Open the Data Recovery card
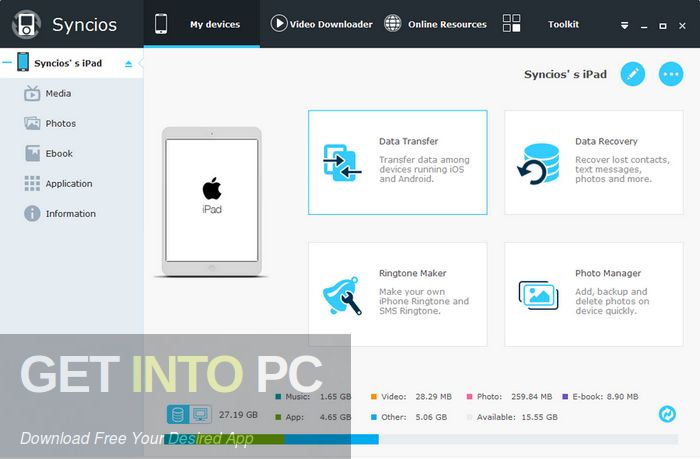Viewport: 700px width, 459px height. (594, 163)
